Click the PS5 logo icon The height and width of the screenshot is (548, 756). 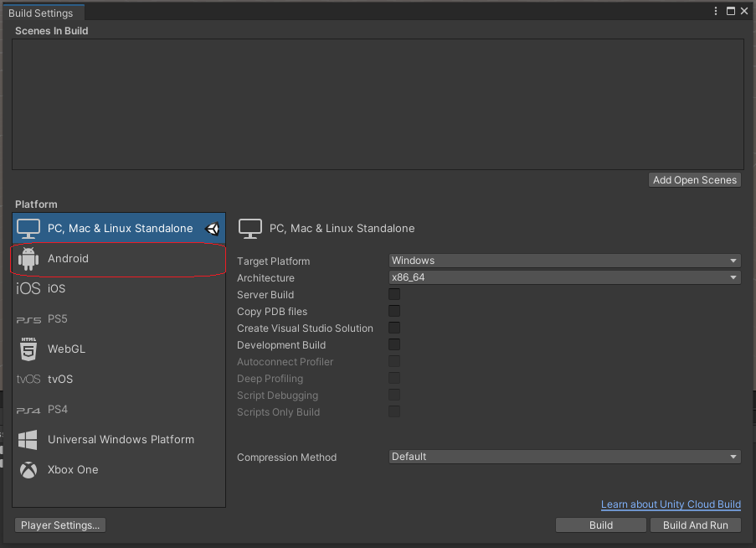29,319
